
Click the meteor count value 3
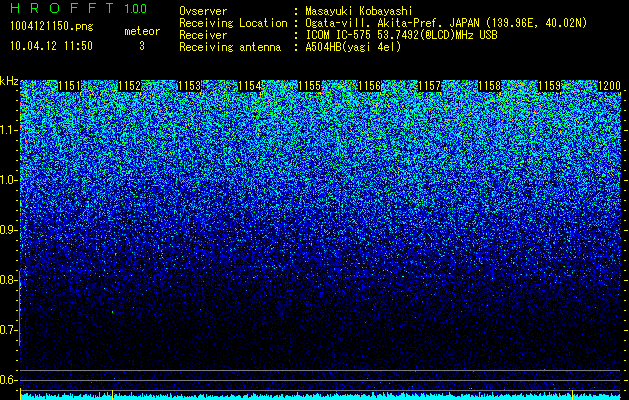(x=142, y=46)
